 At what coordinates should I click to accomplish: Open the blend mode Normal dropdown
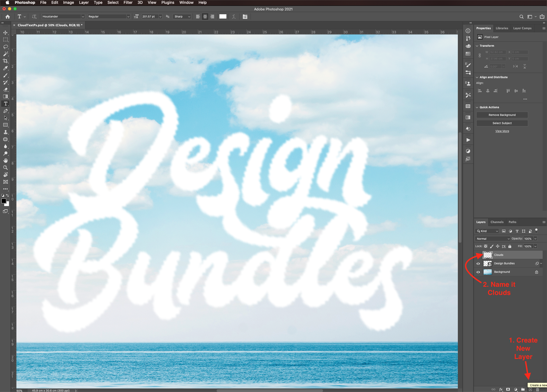click(x=492, y=239)
